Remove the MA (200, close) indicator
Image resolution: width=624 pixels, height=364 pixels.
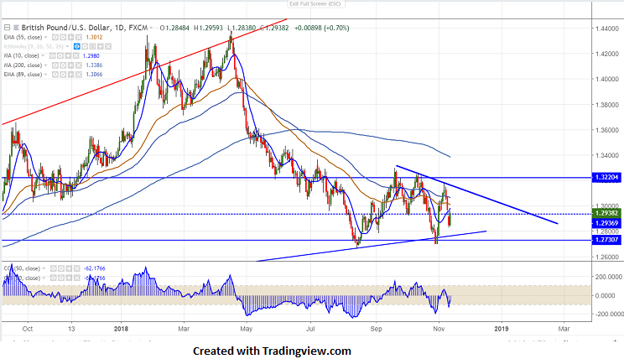[78, 65]
